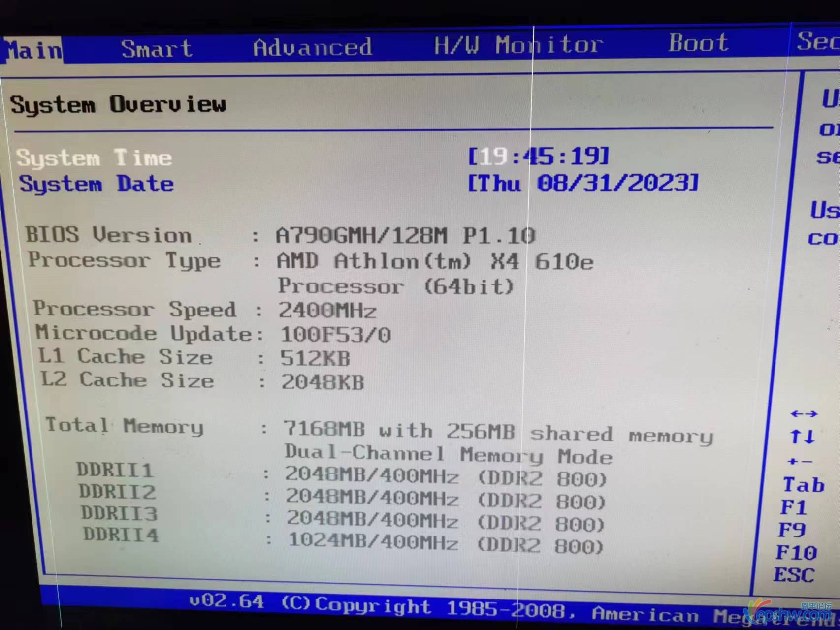Click the F9 key hint
840x630 pixels.
point(792,530)
